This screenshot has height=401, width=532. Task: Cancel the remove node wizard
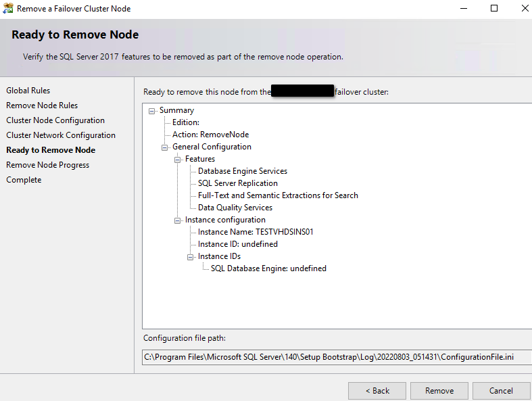tap(501, 390)
